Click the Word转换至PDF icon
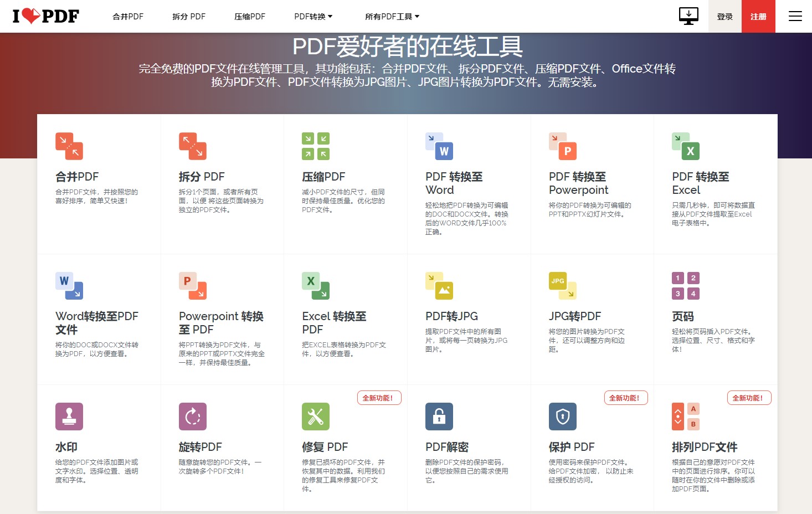This screenshot has width=812, height=514. (x=69, y=286)
